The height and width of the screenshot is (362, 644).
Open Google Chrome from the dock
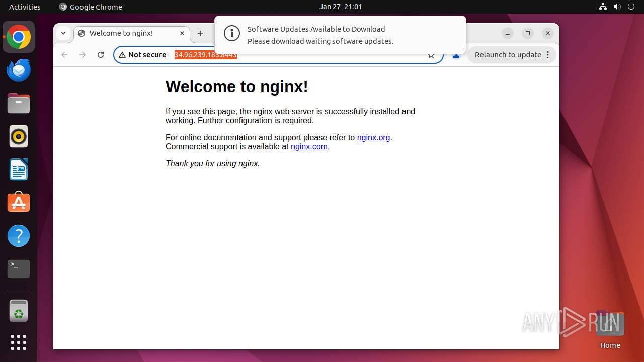click(19, 37)
